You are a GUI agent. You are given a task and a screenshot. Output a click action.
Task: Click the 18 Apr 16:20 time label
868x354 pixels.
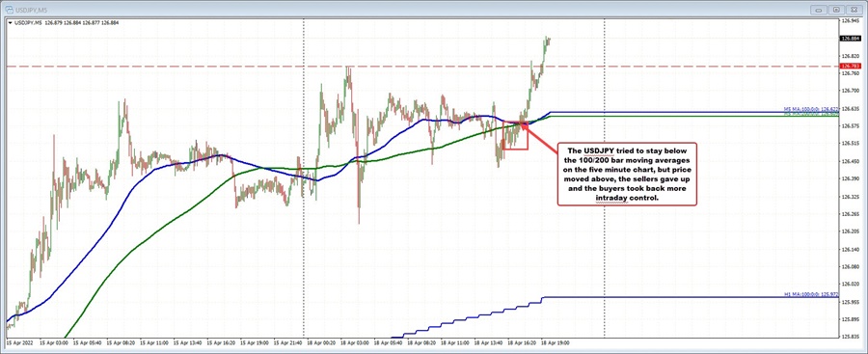click(x=521, y=343)
